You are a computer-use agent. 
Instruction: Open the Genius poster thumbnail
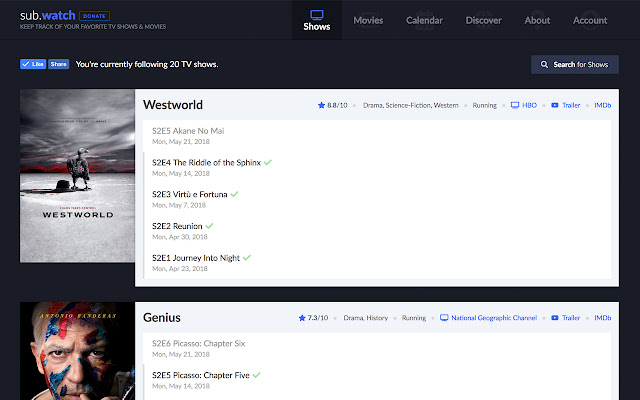point(78,351)
